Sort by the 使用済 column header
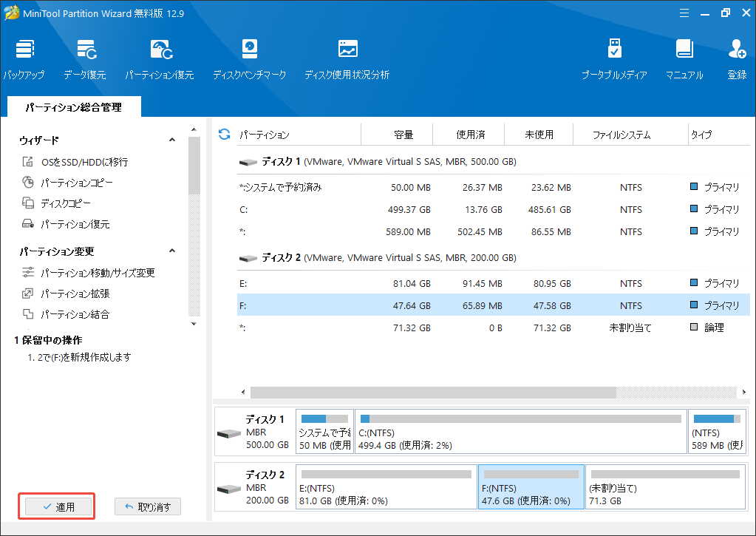The height and width of the screenshot is (536, 756). click(469, 134)
